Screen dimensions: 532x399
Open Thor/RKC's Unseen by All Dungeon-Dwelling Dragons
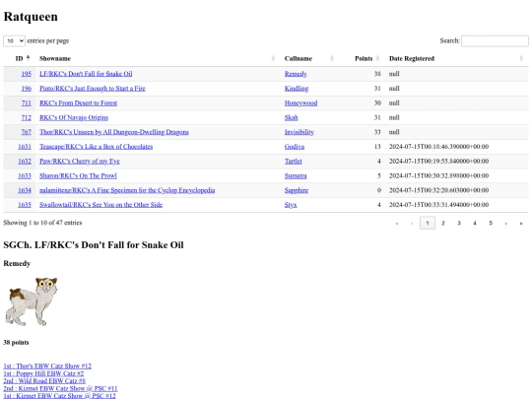[x=114, y=132]
